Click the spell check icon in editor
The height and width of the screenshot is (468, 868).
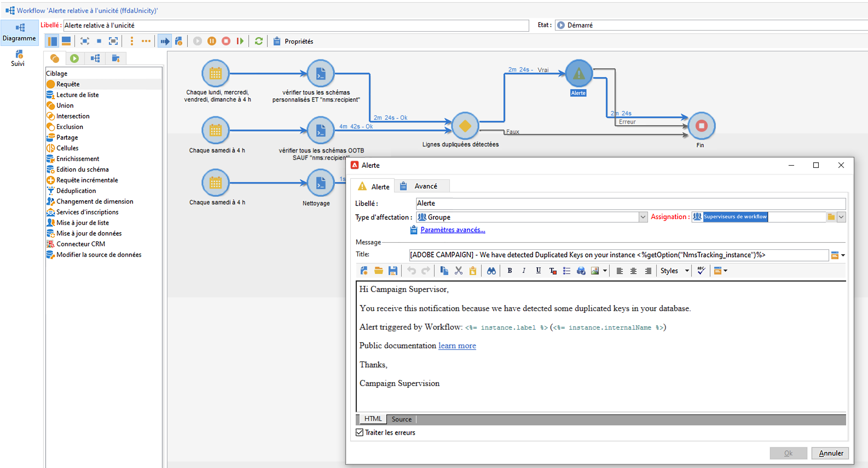(x=701, y=271)
